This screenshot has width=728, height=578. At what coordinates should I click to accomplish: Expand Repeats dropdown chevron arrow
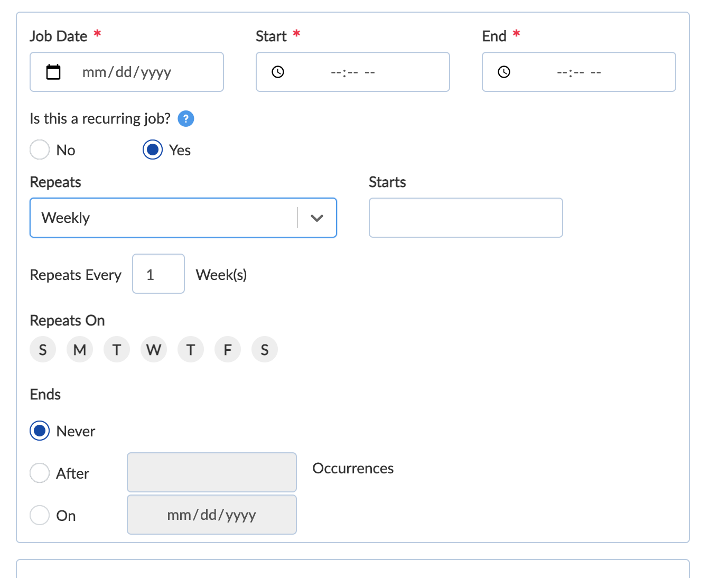[317, 218]
